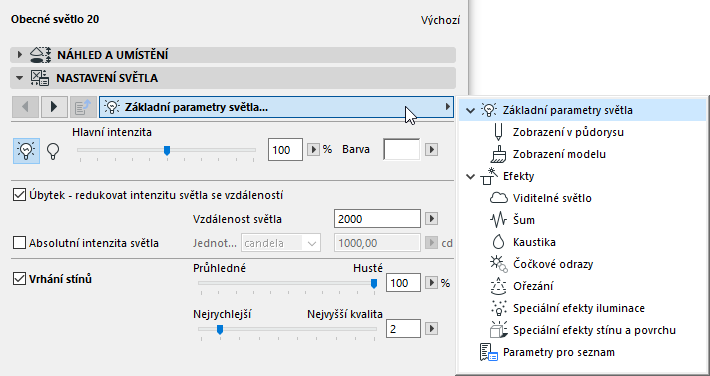Collapse the Nastavení světla panel
710x376 pixels.
[x=19, y=78]
